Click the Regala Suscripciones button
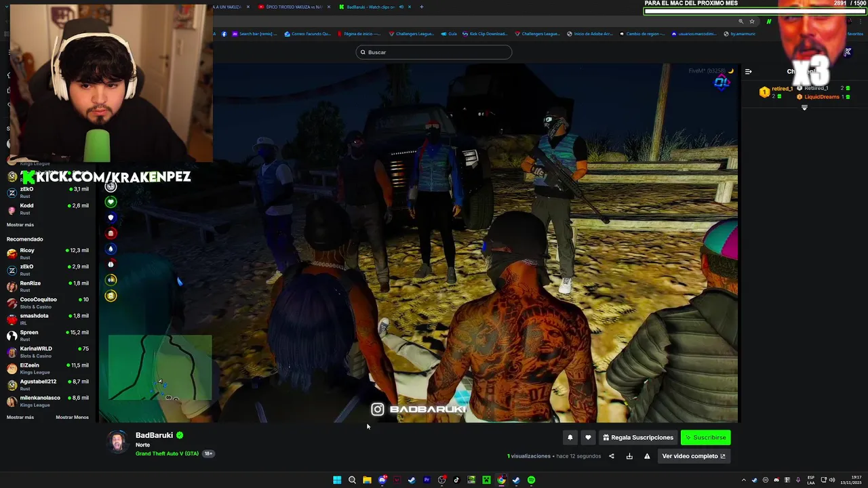This screenshot has height=488, width=868. click(x=638, y=437)
